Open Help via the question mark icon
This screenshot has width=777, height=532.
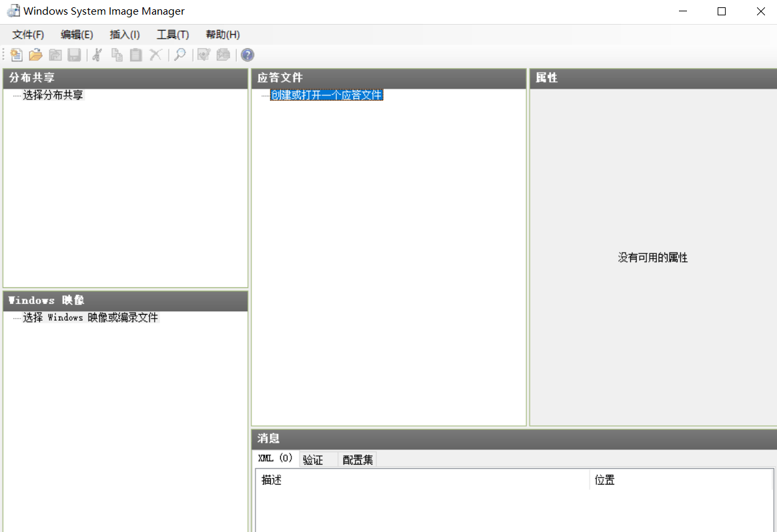click(x=247, y=55)
